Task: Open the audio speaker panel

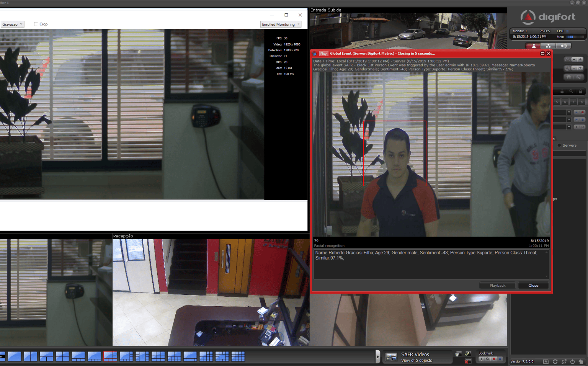Action: click(563, 46)
